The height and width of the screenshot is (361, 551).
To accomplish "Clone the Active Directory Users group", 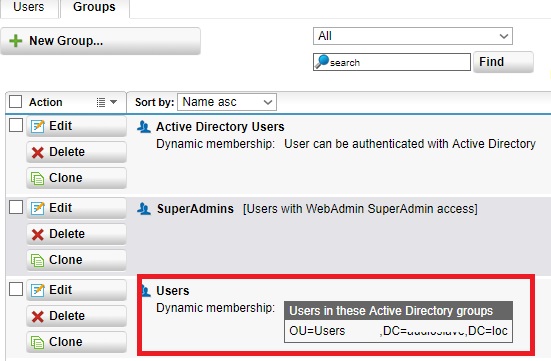I will pos(76,178).
